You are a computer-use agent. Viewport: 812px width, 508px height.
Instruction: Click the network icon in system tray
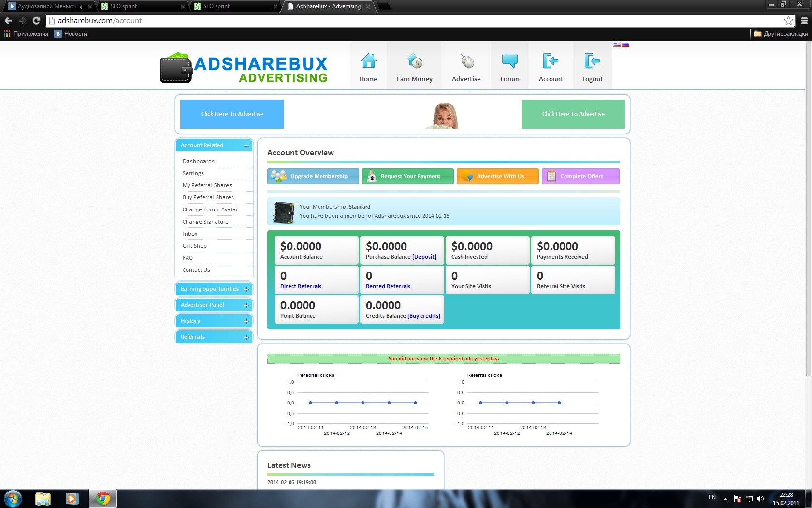pos(749,499)
